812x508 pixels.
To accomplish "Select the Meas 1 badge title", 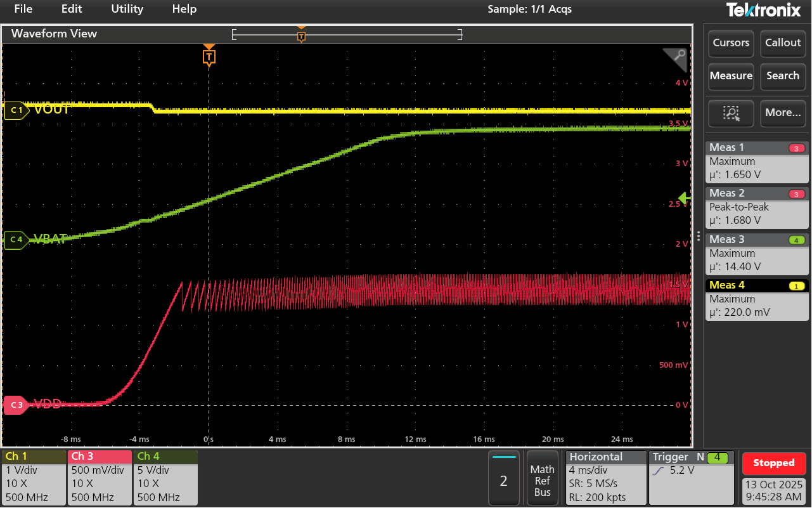I will 727,148.
